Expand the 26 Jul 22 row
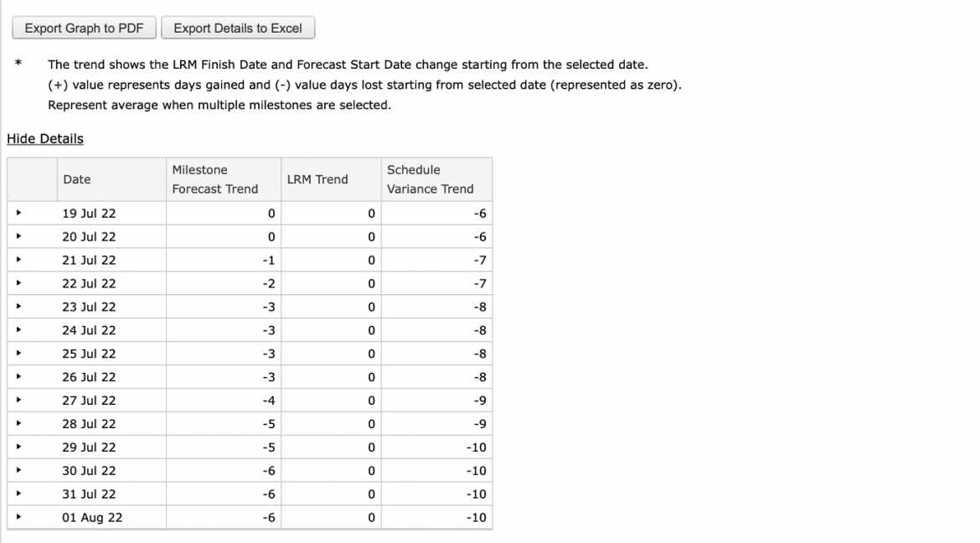 tap(18, 376)
